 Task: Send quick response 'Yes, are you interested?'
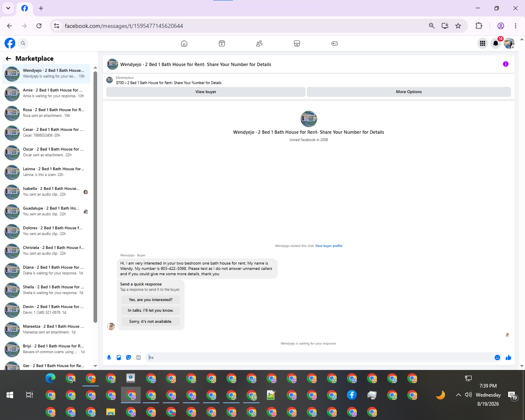point(151,300)
